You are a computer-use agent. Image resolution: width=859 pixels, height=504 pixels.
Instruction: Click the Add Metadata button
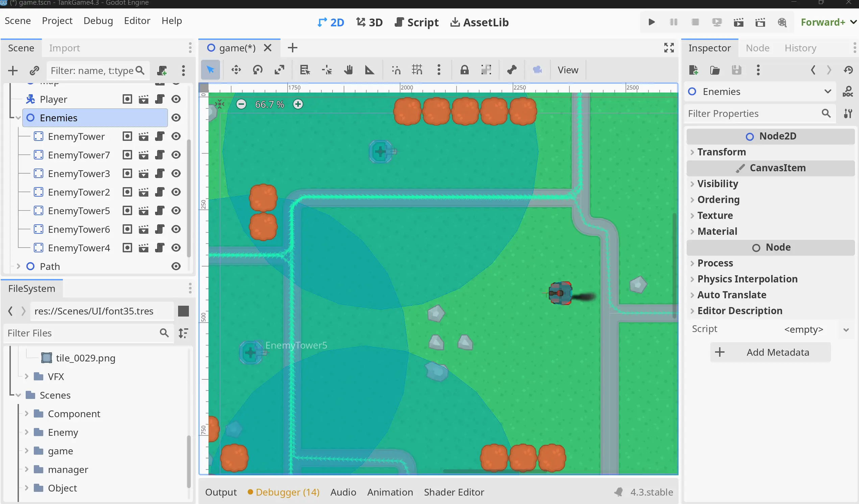pos(770,352)
